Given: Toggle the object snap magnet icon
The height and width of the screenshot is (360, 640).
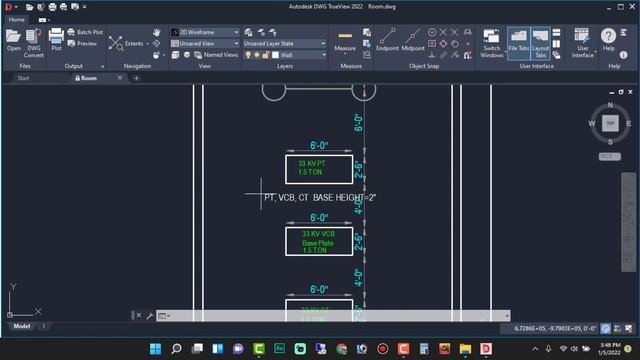Looking at the screenshot, I should pyautogui.click(x=468, y=55).
